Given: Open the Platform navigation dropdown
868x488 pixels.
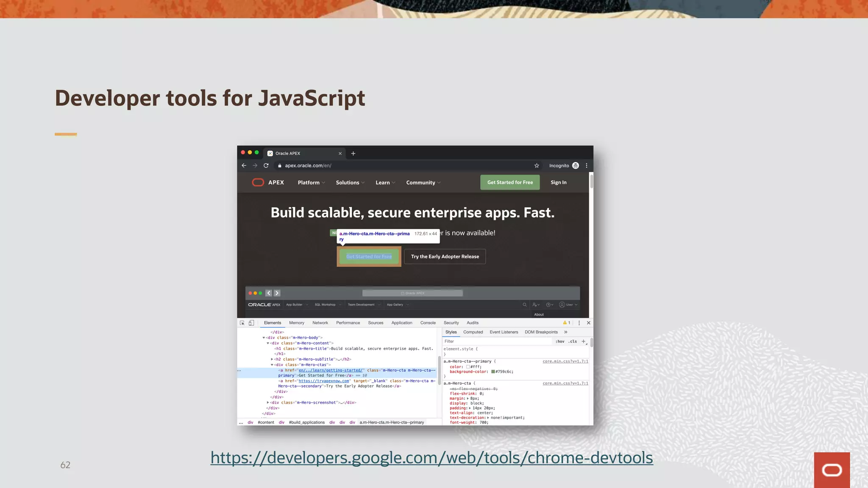Looking at the screenshot, I should tap(312, 183).
